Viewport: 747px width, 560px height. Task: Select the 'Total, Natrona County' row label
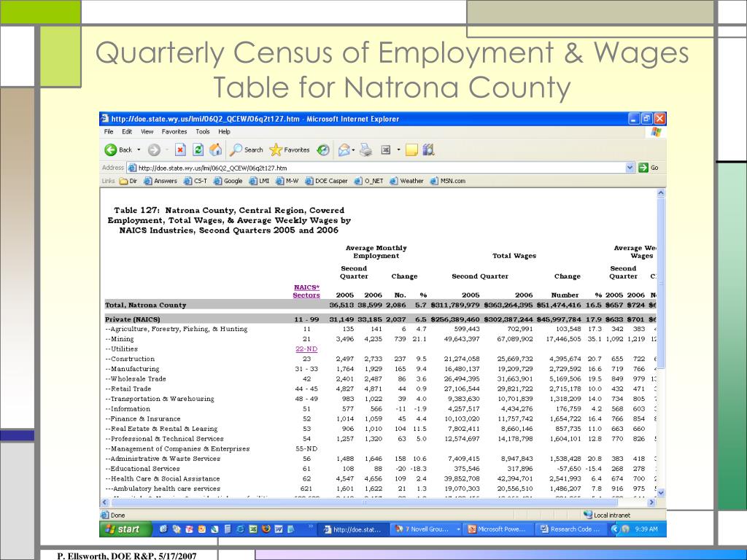pos(145,305)
